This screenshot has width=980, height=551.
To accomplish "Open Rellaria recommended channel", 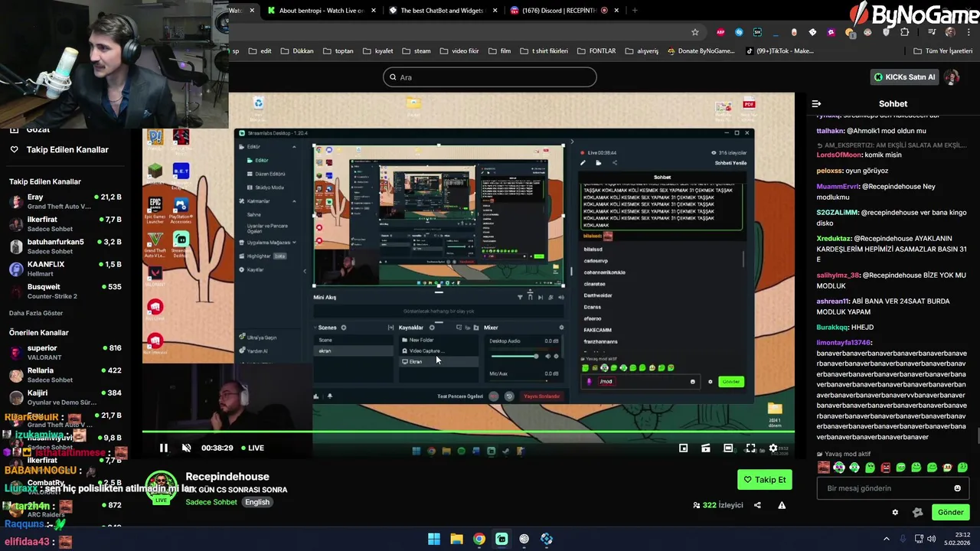I will (65, 374).
